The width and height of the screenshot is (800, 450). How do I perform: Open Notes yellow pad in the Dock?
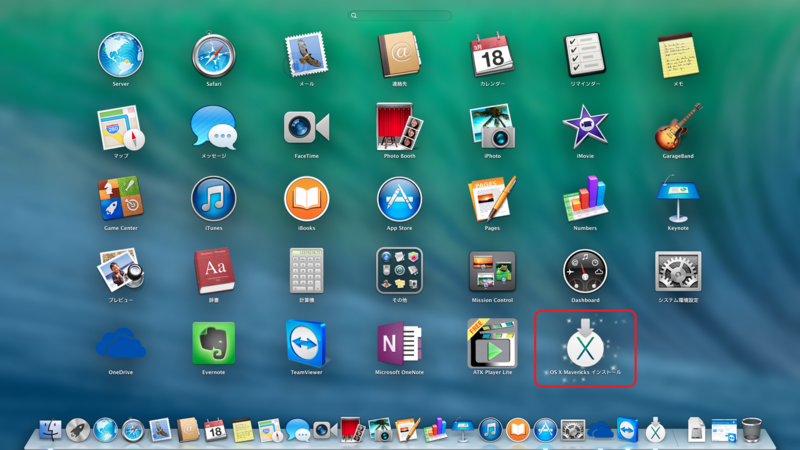pos(243,430)
